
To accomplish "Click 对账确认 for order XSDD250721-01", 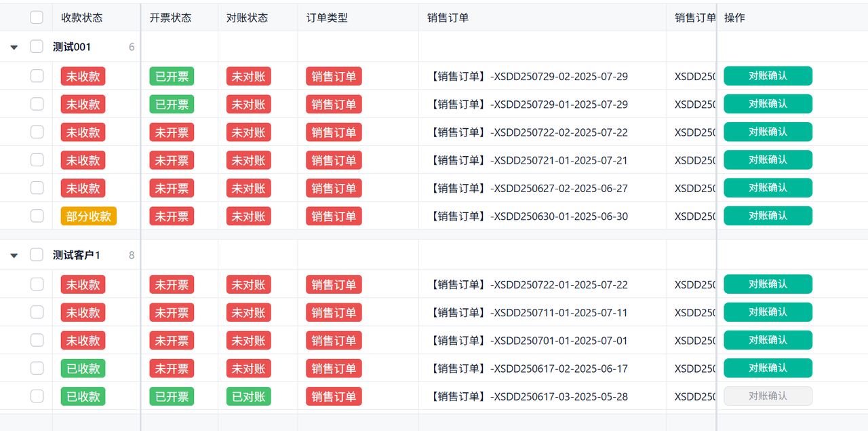I will [x=768, y=160].
